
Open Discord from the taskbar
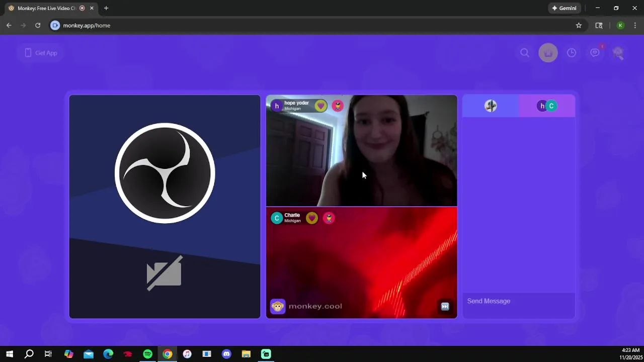(x=226, y=354)
